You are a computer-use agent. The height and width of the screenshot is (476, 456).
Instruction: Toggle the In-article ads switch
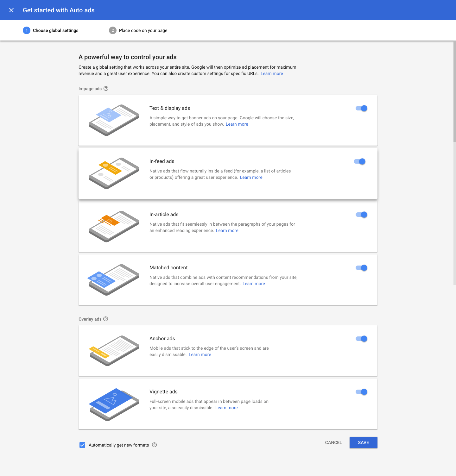click(361, 215)
